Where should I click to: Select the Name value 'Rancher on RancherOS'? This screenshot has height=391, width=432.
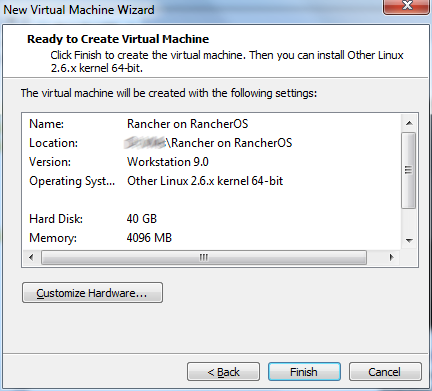pos(188,124)
